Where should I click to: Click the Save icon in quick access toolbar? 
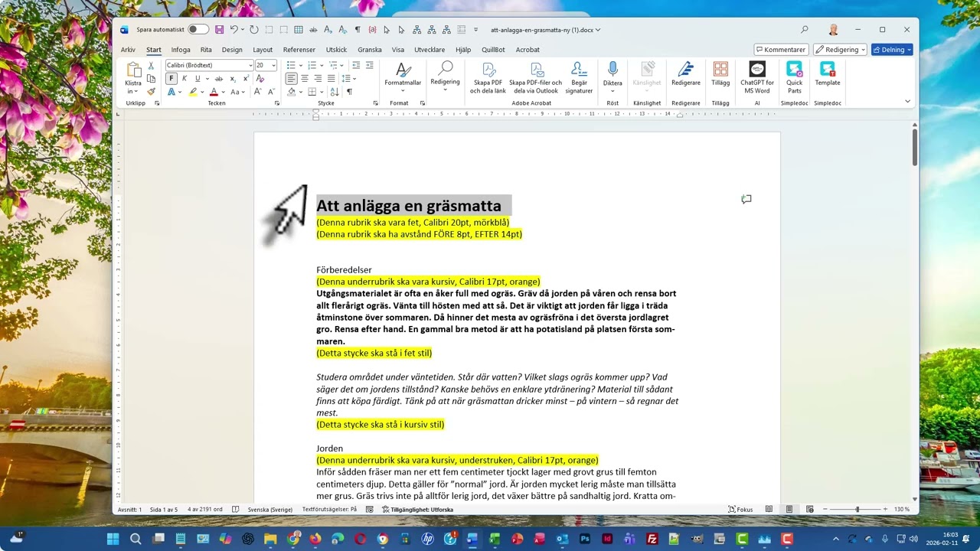point(220,30)
